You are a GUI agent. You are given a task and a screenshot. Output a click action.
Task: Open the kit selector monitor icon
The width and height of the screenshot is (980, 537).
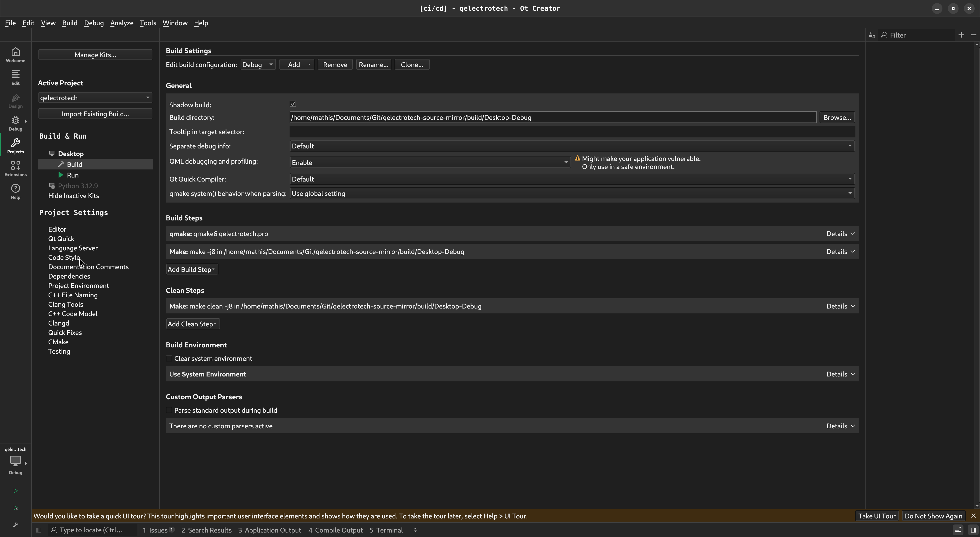tap(15, 461)
